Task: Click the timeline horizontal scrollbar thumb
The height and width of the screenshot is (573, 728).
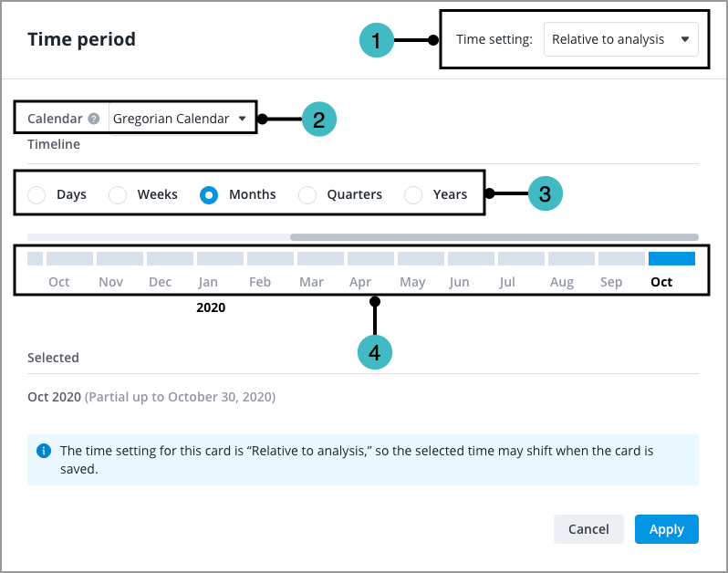Action: click(x=494, y=237)
